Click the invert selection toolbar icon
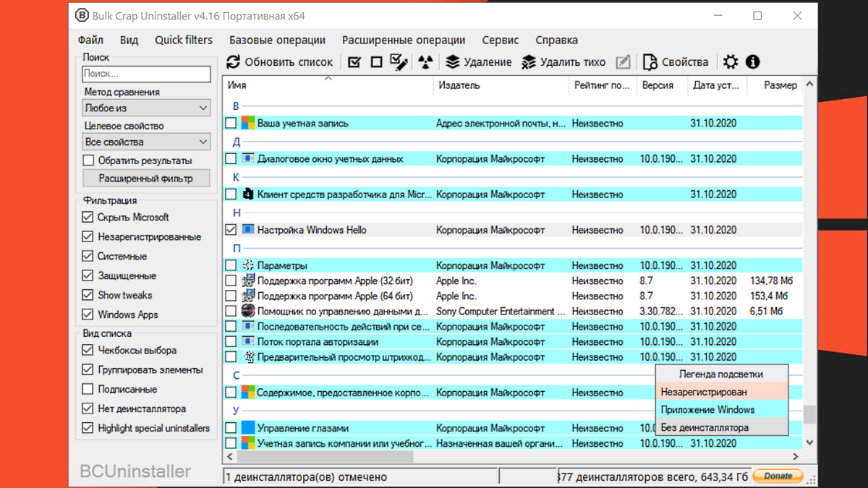868x488 pixels. point(399,62)
